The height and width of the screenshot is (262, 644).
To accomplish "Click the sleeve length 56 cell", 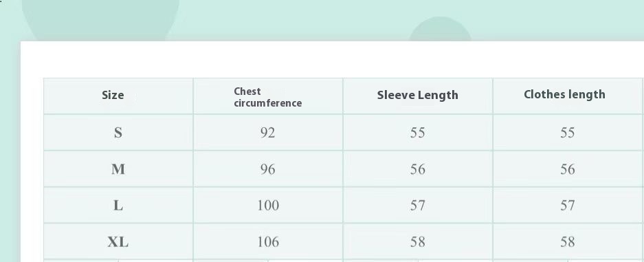I will 417,169.
